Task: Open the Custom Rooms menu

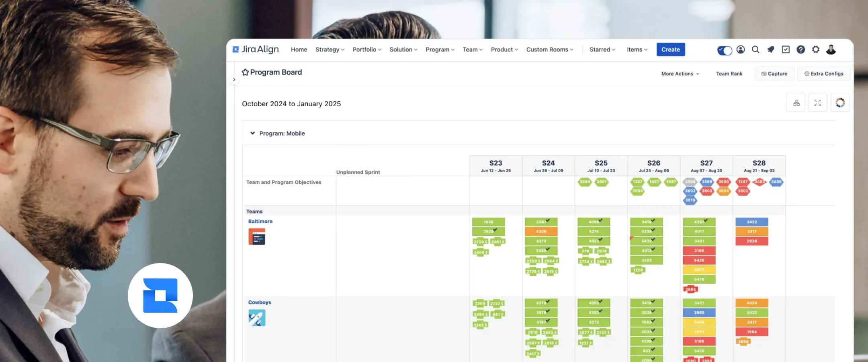Action: 547,49
